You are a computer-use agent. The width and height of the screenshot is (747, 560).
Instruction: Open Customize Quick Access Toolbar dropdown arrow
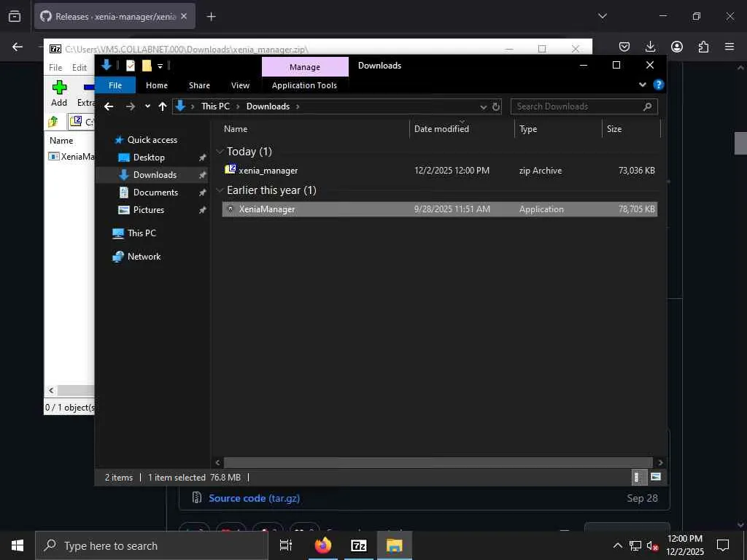[160, 66]
